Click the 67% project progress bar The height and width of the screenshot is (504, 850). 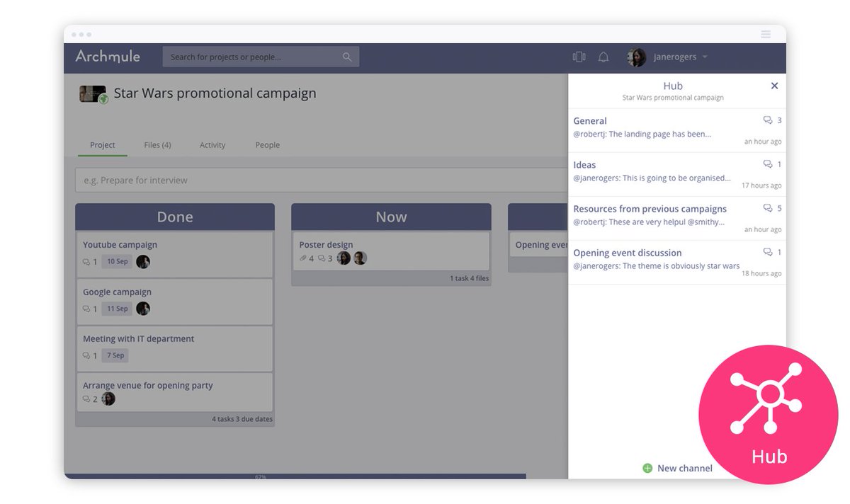point(295,476)
